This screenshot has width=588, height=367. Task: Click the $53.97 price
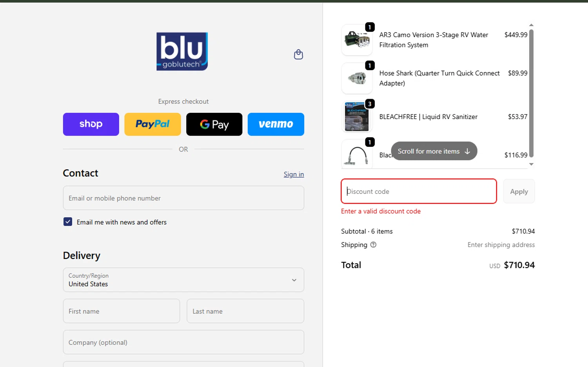[x=517, y=117]
